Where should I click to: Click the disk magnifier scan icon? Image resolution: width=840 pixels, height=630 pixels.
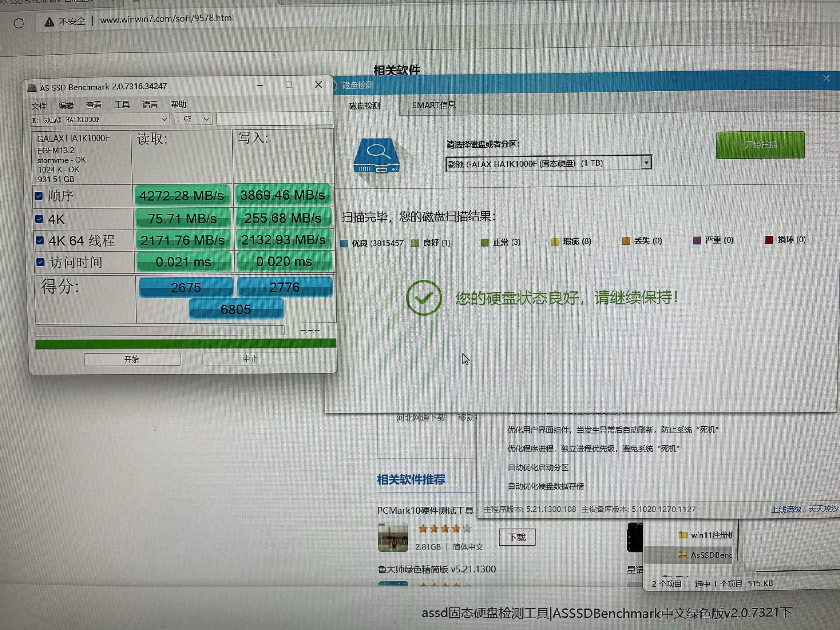pyautogui.click(x=377, y=156)
